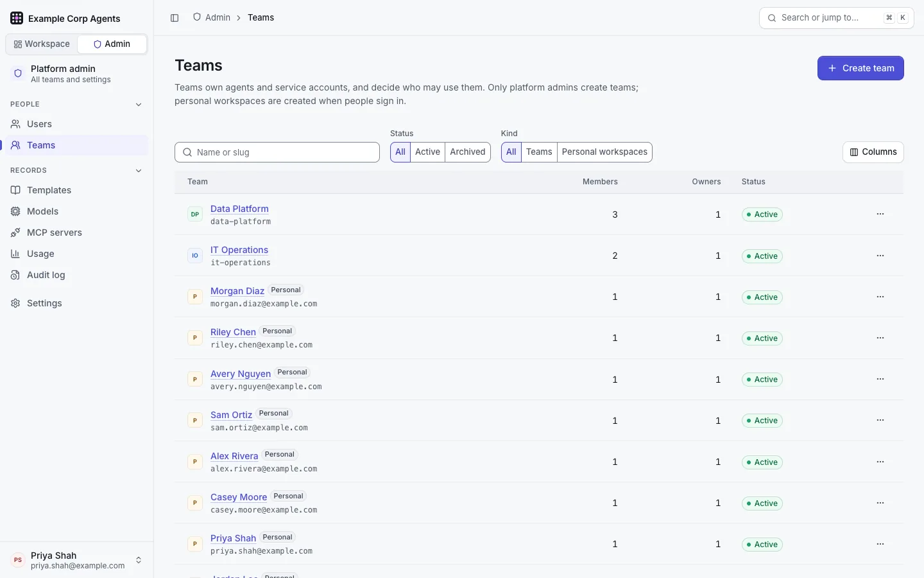Open MCP servers page
The height and width of the screenshot is (578, 924).
coord(77,232)
